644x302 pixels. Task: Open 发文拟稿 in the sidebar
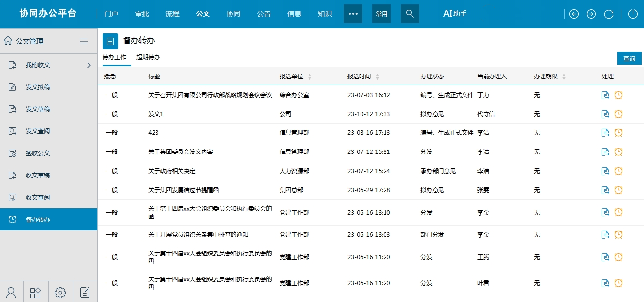click(x=38, y=87)
